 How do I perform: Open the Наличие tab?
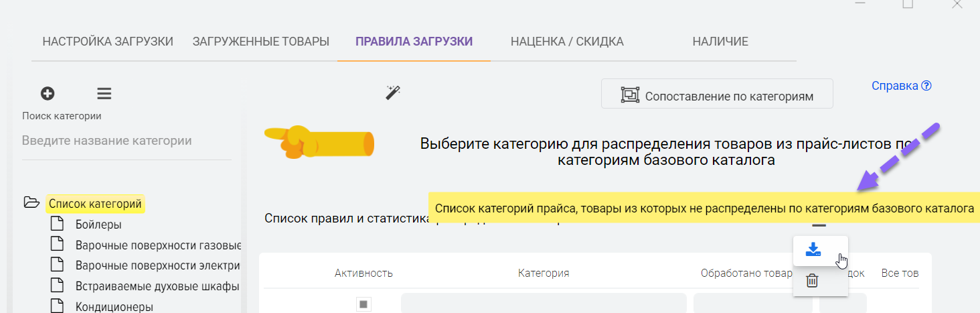(x=720, y=42)
